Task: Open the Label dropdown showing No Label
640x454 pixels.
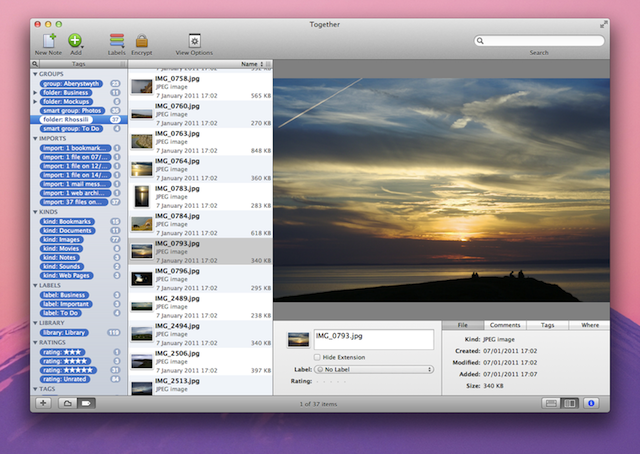Action: click(x=374, y=369)
